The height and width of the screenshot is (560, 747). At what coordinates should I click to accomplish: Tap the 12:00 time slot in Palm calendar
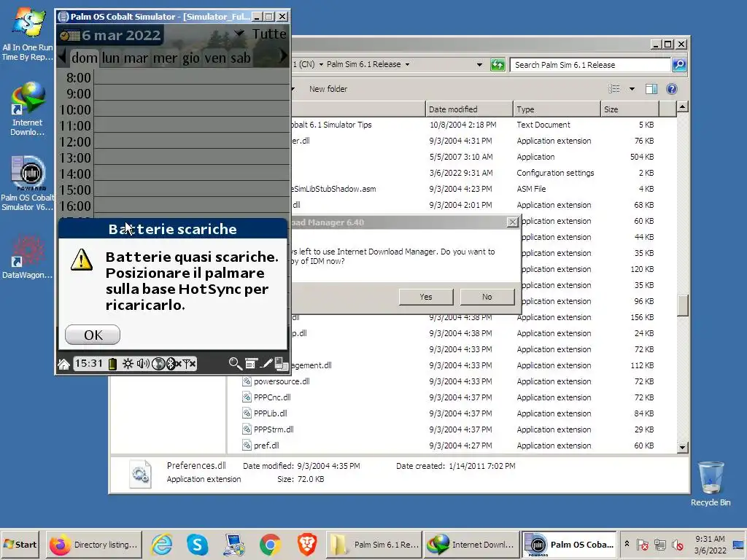192,141
